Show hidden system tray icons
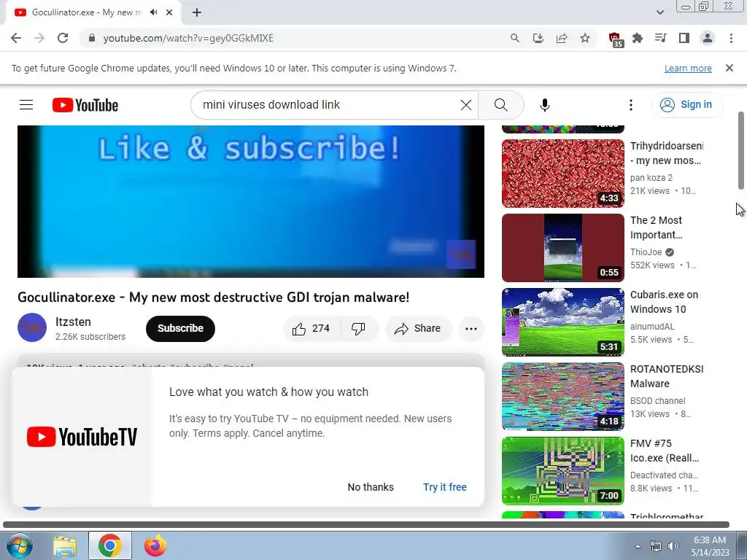 coord(638,546)
